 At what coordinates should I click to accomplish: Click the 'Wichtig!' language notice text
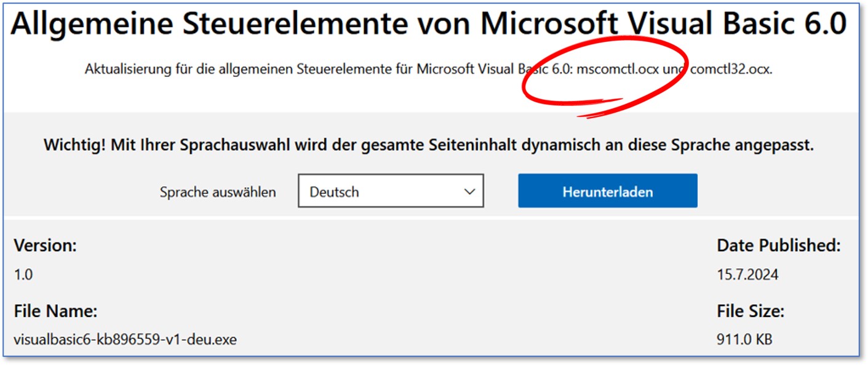[428, 145]
